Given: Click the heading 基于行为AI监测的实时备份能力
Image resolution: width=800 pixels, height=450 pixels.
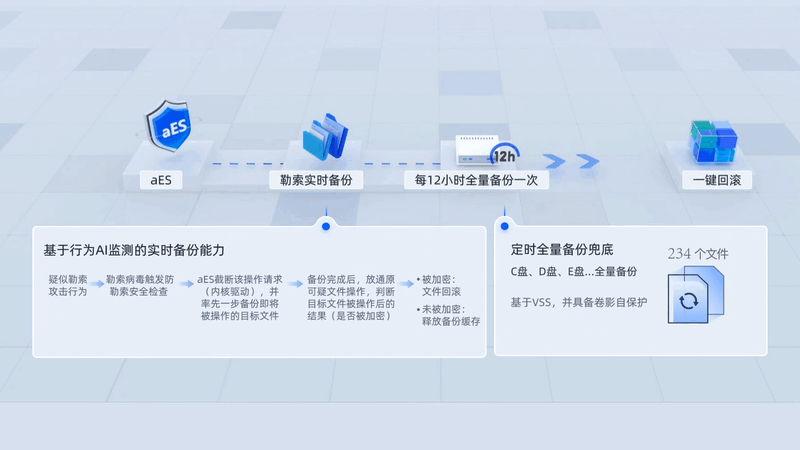Looking at the screenshot, I should [134, 250].
